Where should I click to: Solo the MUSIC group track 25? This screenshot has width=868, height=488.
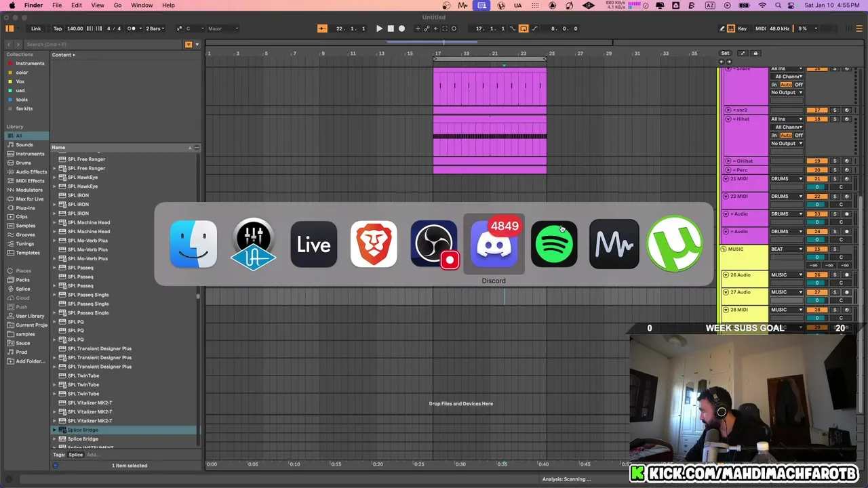pyautogui.click(x=835, y=249)
